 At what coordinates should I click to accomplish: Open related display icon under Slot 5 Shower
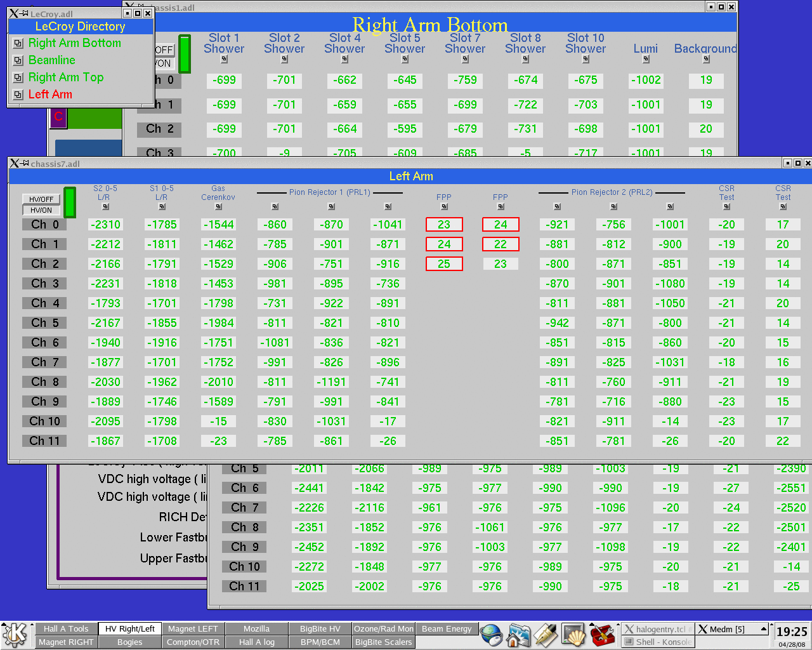coord(405,59)
